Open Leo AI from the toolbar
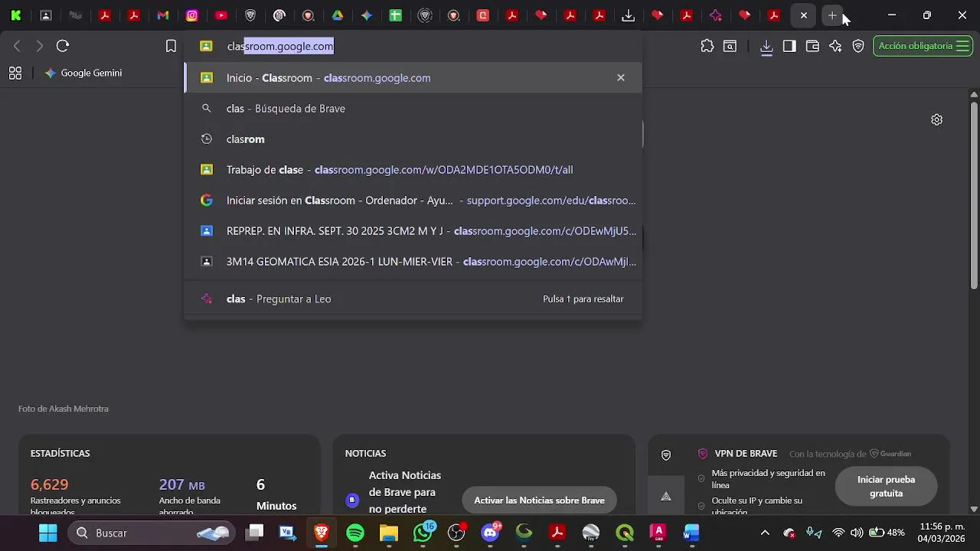 coord(835,46)
